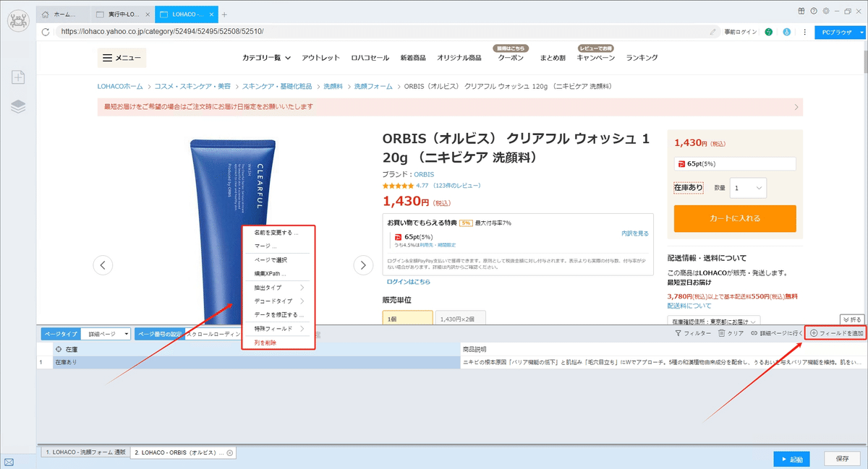868x469 pixels.
Task: Open the layers stack icon in the left sidebar
Action: coord(18,107)
